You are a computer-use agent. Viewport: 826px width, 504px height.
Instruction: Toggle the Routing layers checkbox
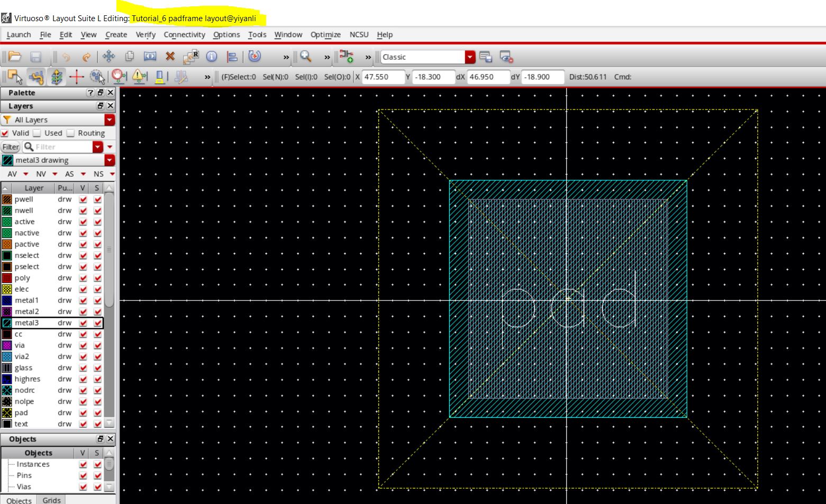click(x=70, y=133)
